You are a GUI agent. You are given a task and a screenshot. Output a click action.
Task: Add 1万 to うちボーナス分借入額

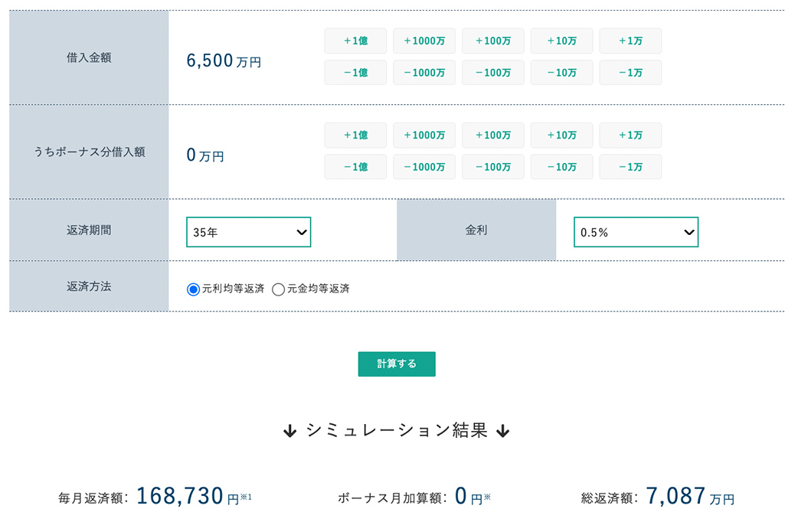[x=630, y=135]
